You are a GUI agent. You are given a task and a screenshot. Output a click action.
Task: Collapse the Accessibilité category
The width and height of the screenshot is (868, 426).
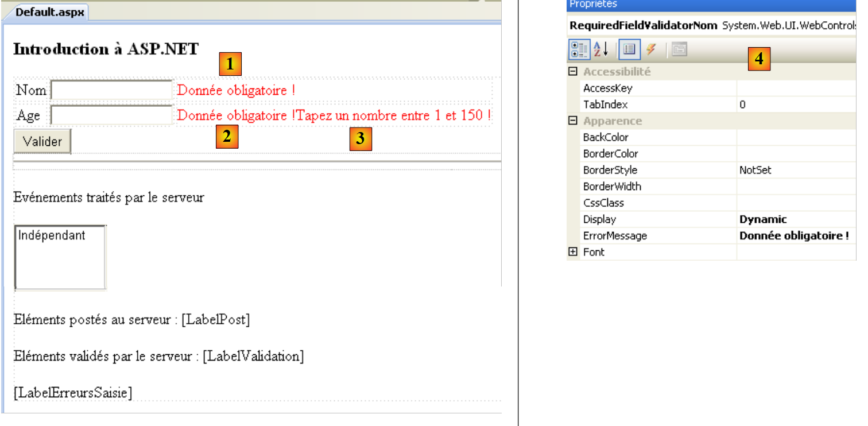click(x=572, y=72)
